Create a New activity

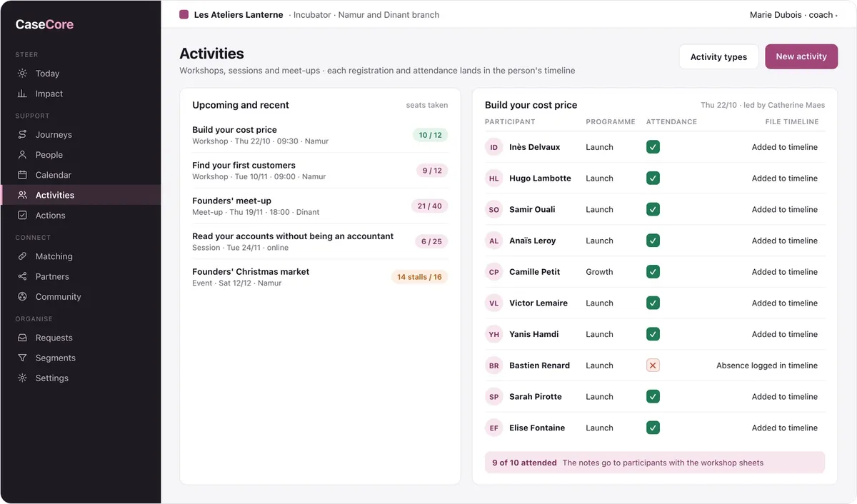click(x=801, y=56)
